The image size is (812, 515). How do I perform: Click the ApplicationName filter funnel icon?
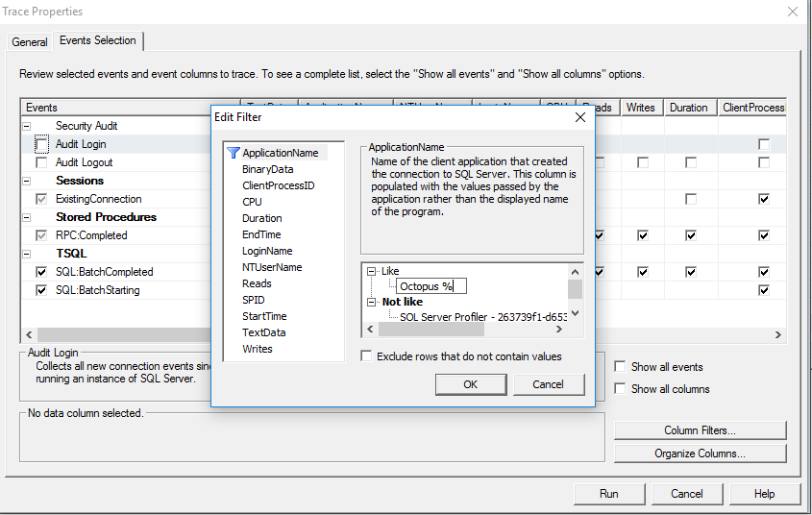coord(233,153)
